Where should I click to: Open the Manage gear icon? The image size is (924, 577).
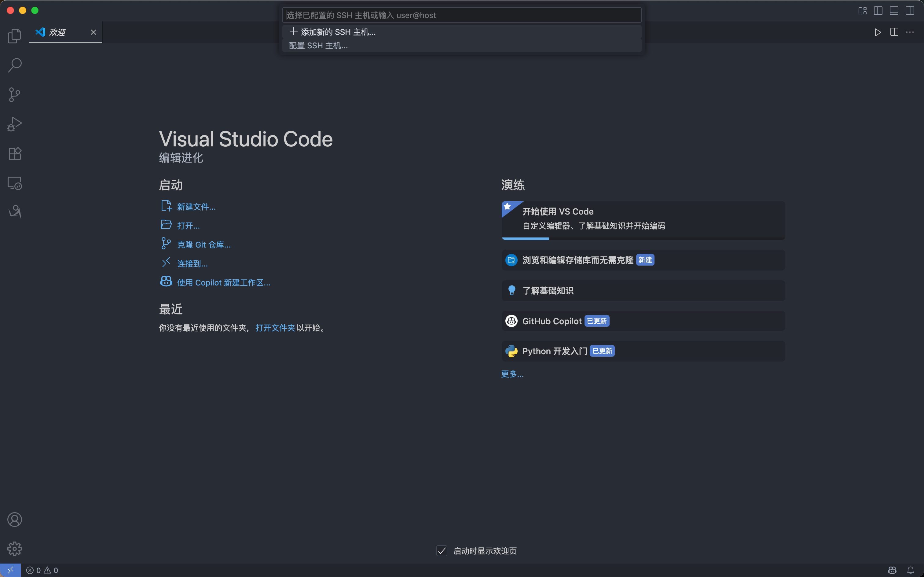coord(14,549)
